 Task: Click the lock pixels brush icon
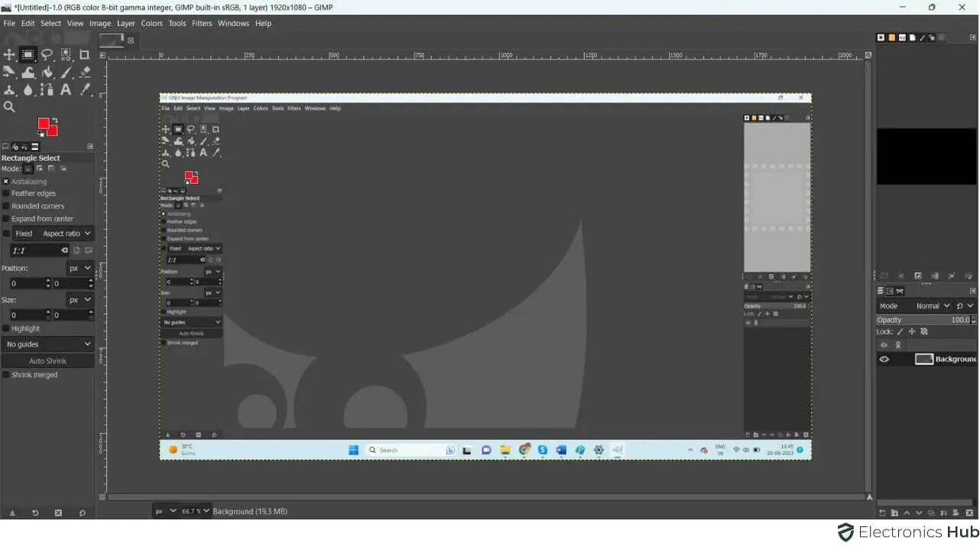tap(900, 332)
